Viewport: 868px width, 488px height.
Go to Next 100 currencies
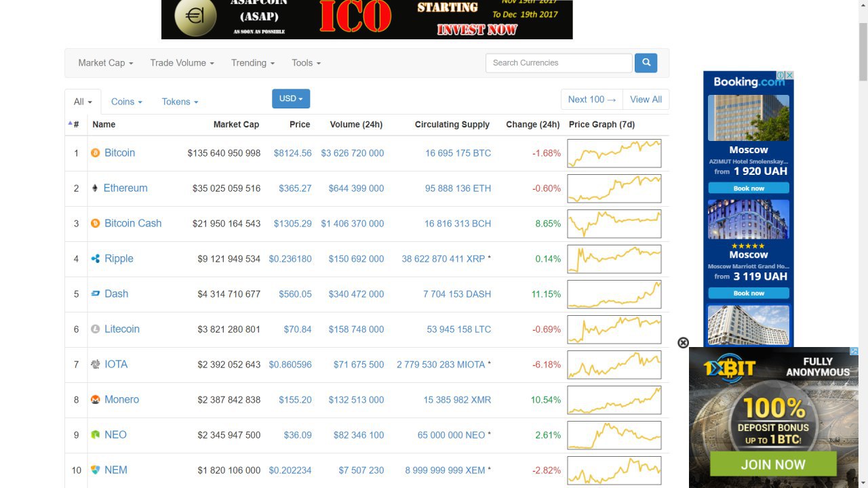click(x=592, y=100)
